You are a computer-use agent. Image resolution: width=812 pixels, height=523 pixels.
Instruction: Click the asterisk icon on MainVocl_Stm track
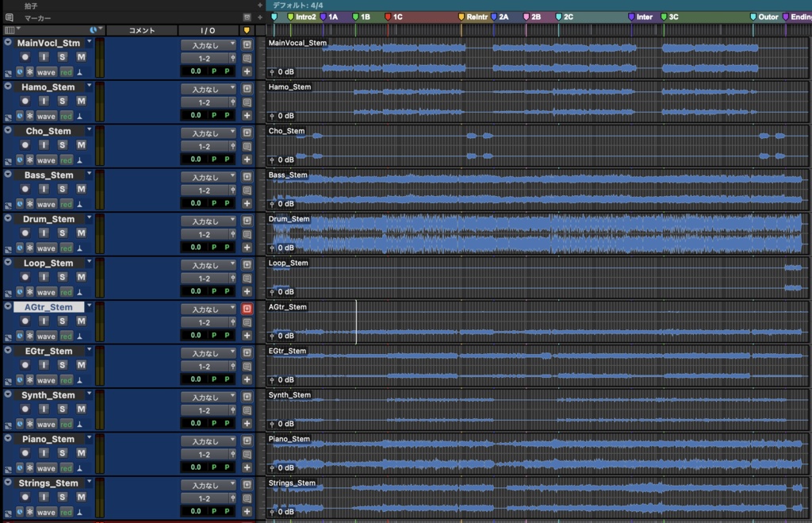pyautogui.click(x=30, y=71)
